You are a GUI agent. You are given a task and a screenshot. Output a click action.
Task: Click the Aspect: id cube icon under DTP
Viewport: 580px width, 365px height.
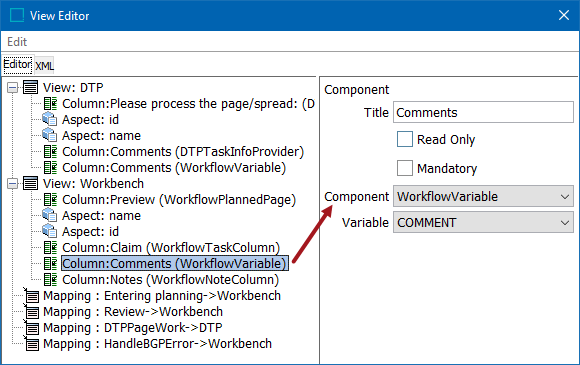[x=50, y=119]
